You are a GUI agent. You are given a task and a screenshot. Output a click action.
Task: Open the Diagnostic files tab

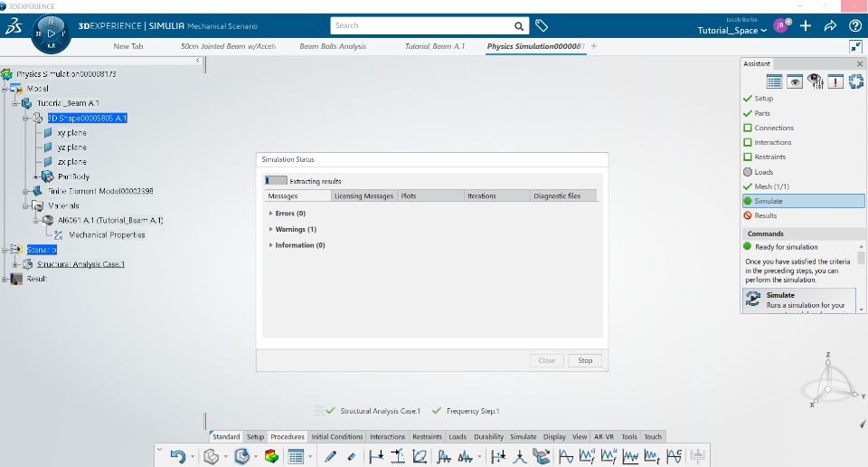[x=563, y=196]
